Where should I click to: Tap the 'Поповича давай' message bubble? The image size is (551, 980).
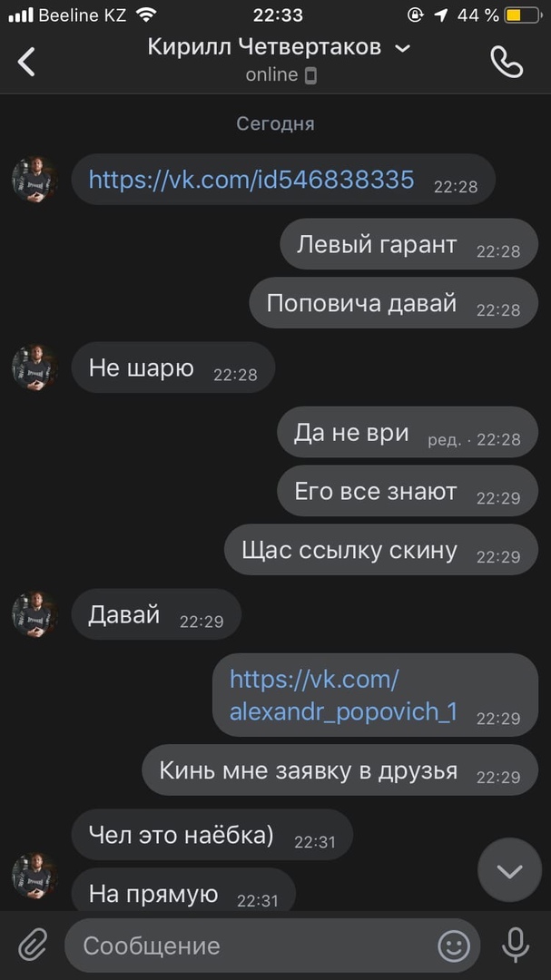pos(393,303)
